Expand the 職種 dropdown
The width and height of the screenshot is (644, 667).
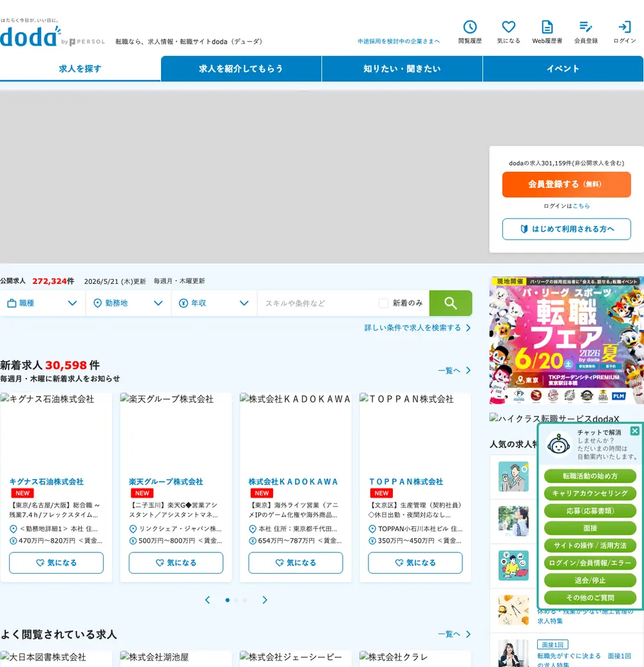[43, 303]
